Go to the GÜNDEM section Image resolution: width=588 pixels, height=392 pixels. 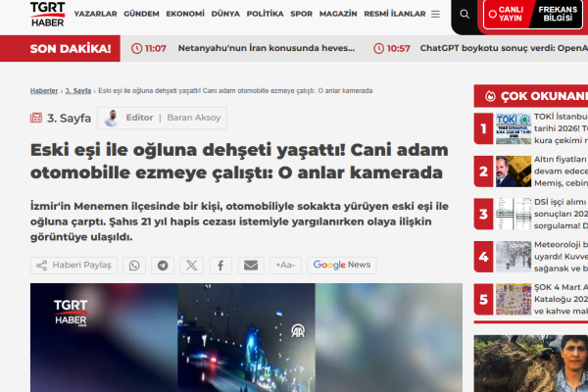(x=141, y=14)
